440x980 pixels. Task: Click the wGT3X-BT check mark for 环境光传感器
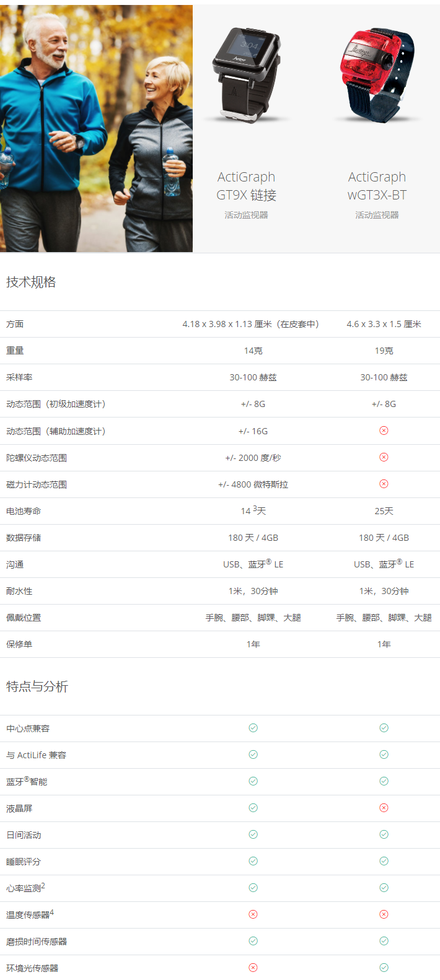coord(384,968)
